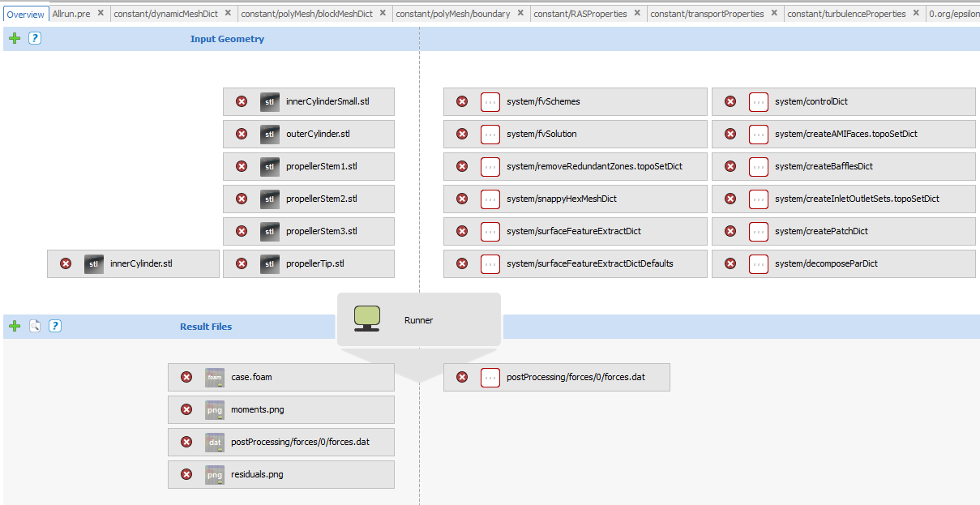The height and width of the screenshot is (505, 980).
Task: Switch to the Allrun.pre tab
Action: [x=71, y=14]
